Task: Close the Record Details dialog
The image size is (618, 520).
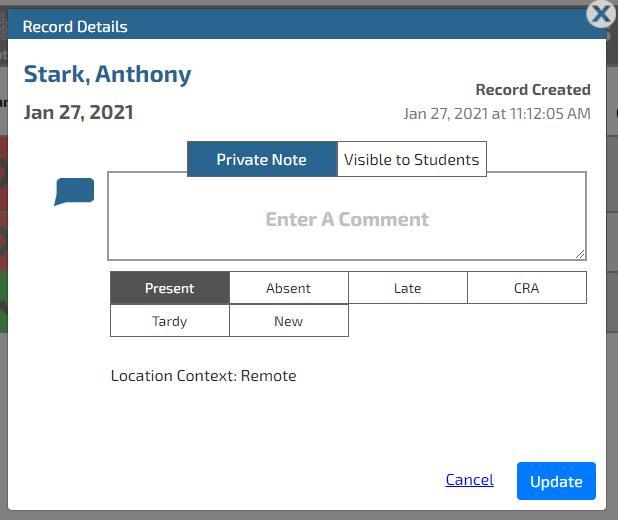Action: 600,13
